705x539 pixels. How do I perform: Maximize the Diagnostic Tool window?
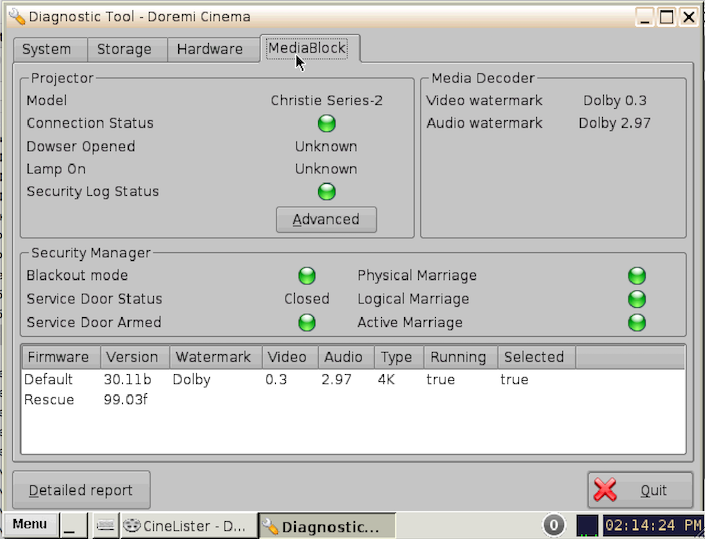pyautogui.click(x=666, y=18)
